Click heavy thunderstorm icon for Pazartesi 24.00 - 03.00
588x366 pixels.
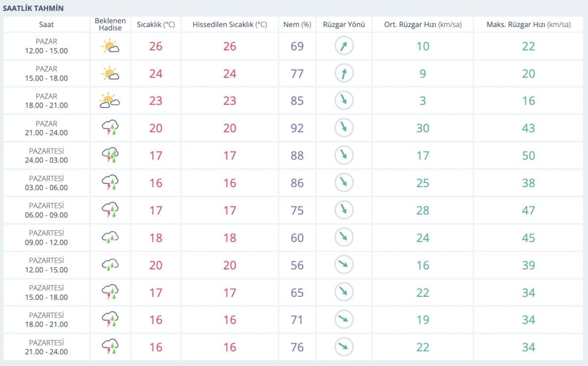pos(110,156)
